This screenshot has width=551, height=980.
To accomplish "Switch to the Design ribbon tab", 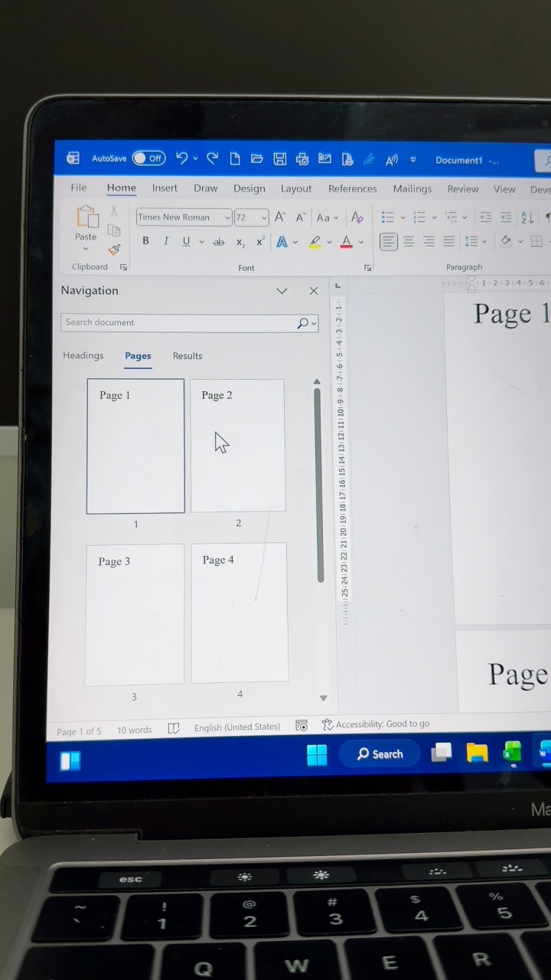I will click(249, 189).
